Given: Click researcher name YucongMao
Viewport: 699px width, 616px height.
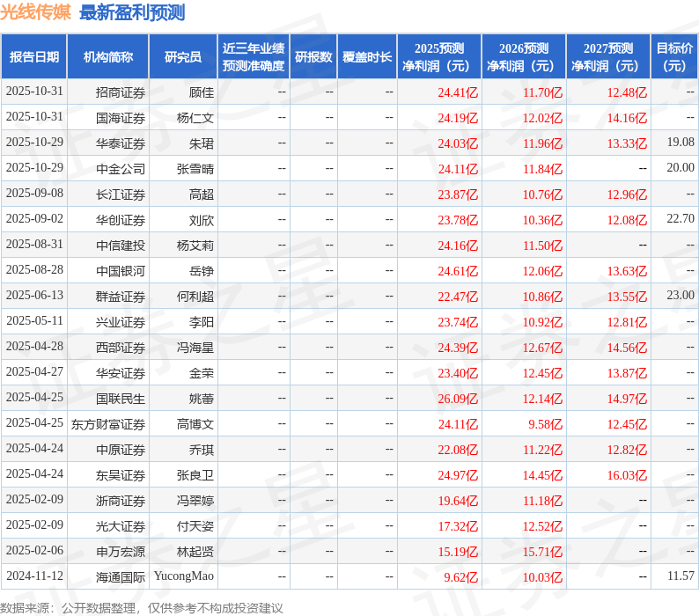Looking at the screenshot, I should click(x=184, y=576).
